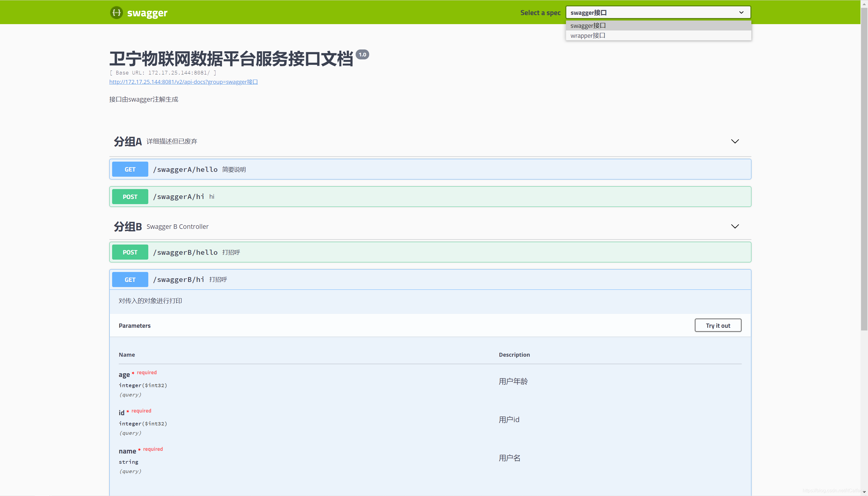868x496 pixels.
Task: Click the 分组A tag heading
Action: pos(128,141)
